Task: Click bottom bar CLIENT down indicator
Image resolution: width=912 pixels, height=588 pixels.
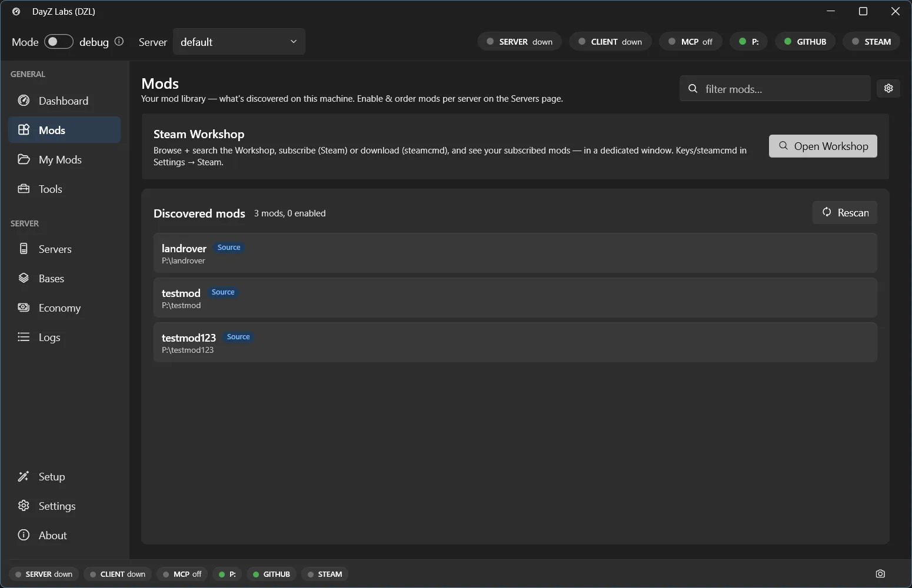Action: (x=118, y=574)
